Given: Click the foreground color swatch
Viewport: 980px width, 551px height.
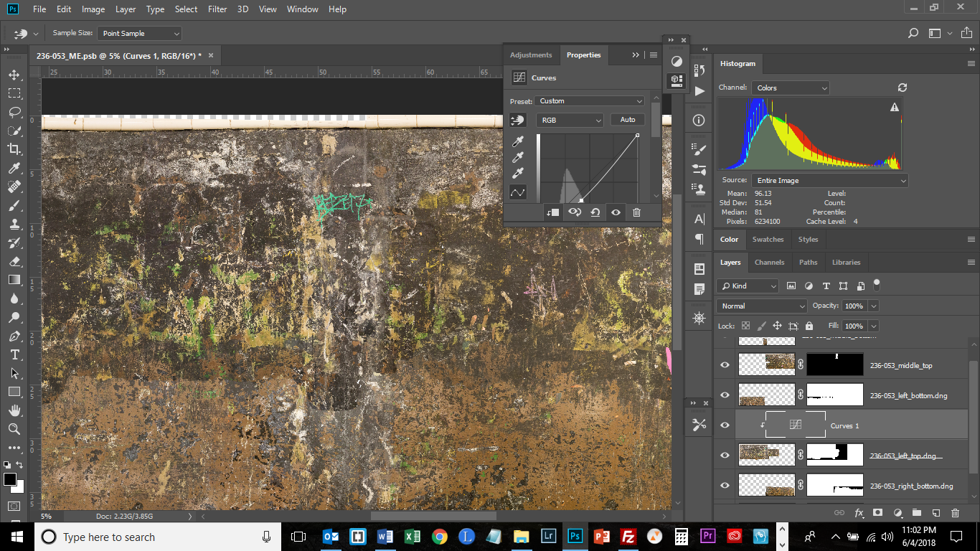Looking at the screenshot, I should tap(10, 479).
